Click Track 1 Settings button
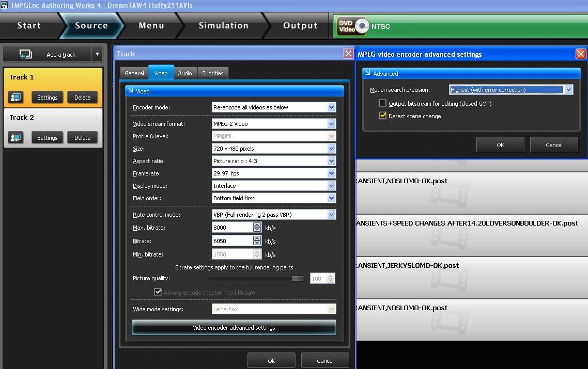 tap(47, 98)
